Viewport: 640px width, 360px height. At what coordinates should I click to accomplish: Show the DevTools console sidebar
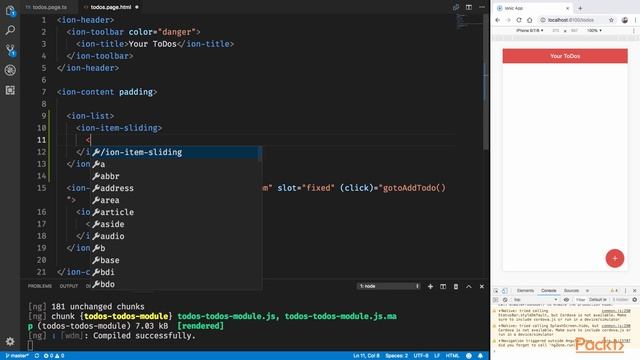(x=496, y=300)
